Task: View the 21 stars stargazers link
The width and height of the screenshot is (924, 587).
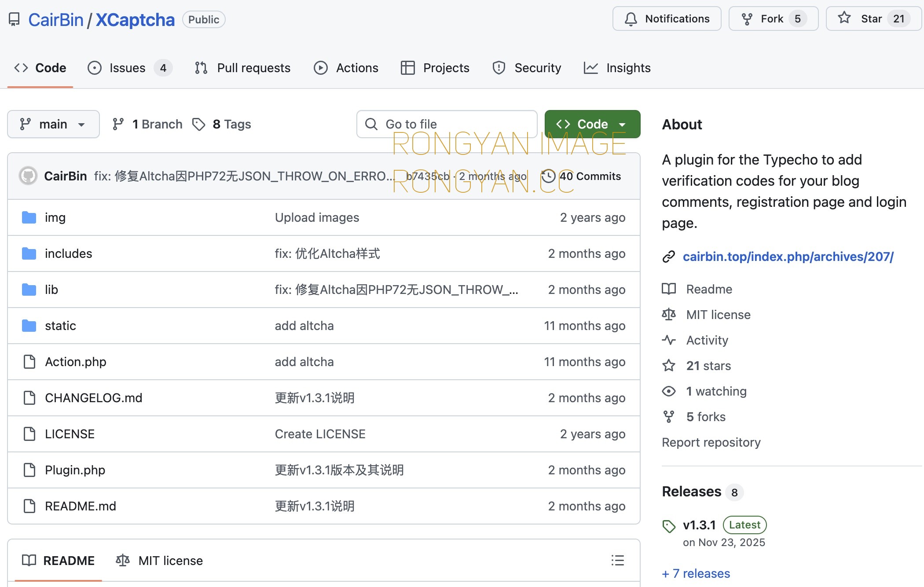Action: tap(708, 366)
